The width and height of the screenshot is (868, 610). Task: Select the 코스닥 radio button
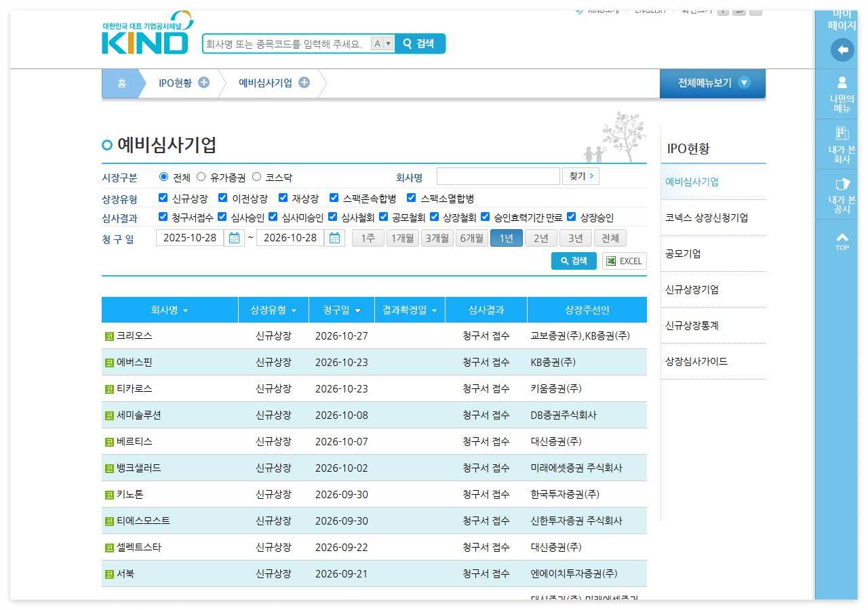click(256, 177)
